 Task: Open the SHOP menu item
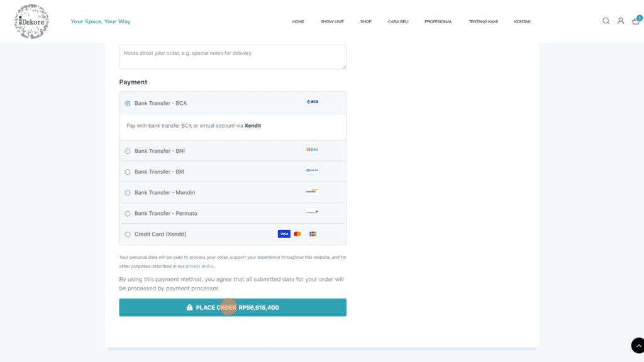366,21
